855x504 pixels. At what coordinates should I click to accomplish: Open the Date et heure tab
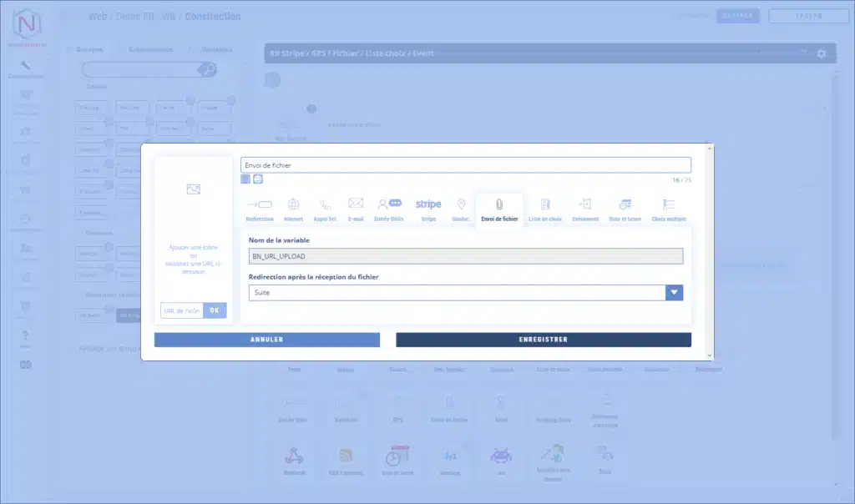pos(625,209)
